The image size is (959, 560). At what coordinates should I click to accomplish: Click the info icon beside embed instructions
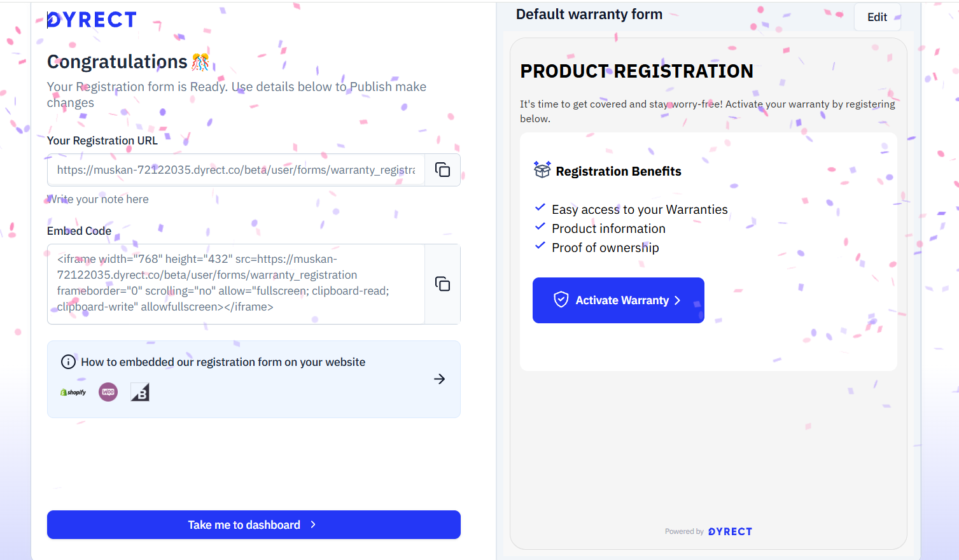point(68,362)
